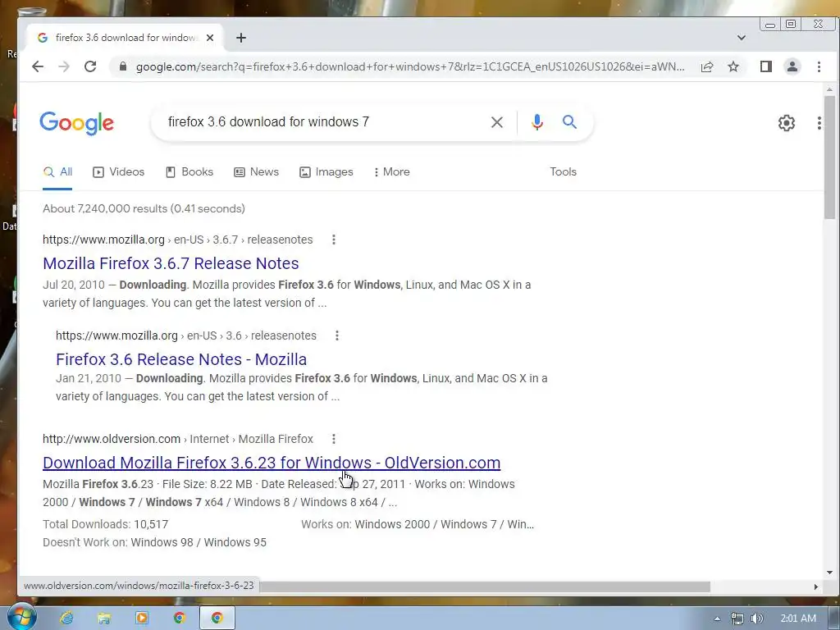
Task: Click the horizontal scrollbar right arrow
Action: (816, 587)
